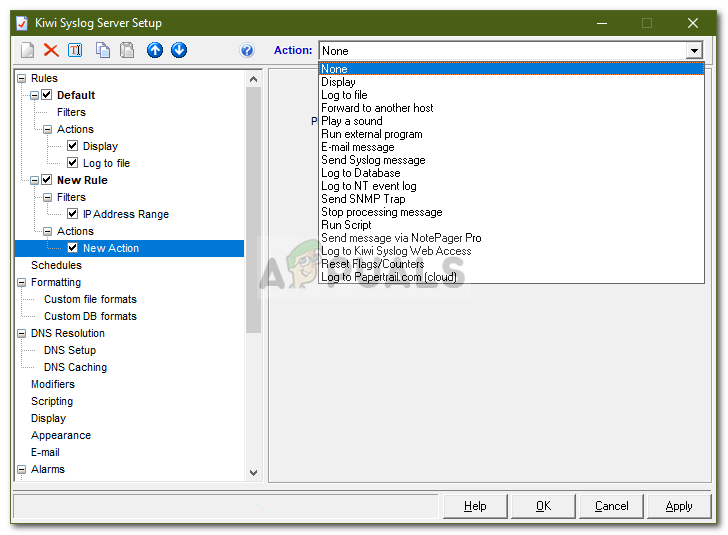Select Send message via NotePager Pro
The image size is (728, 535).
(511, 238)
